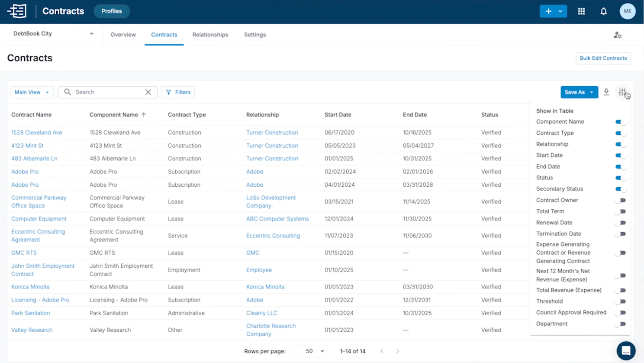Enable the Contract Owner column toggle
The image size is (644, 363).
tap(621, 200)
